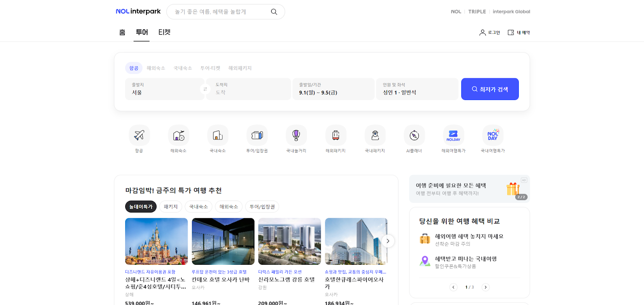Click the 여행 준비에 필요한 모든 혜택 banner
Screen dimensions: 644x305
469,189
